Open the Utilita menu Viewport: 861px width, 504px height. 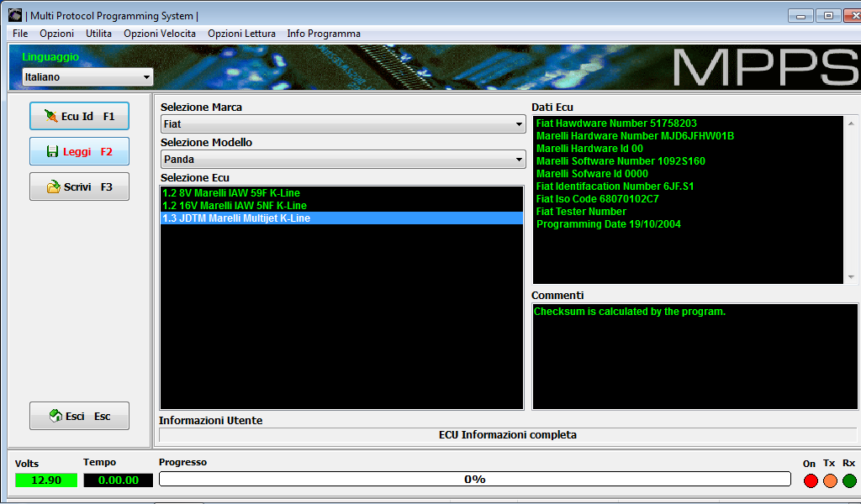pyautogui.click(x=99, y=34)
